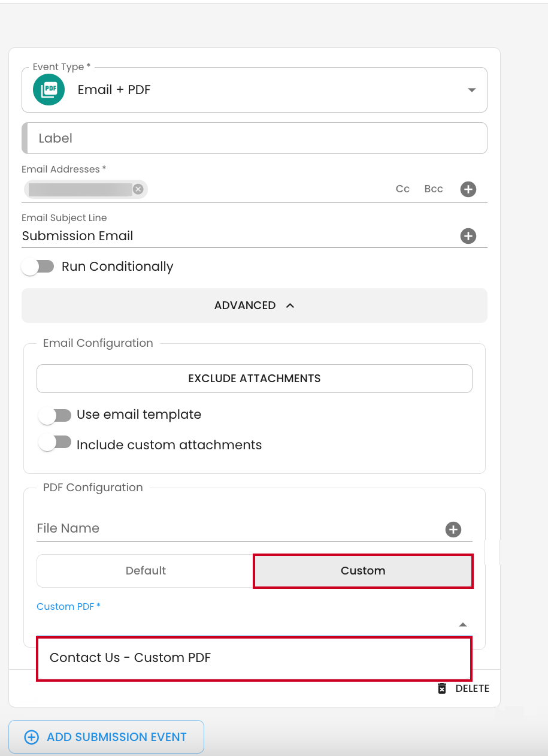Viewport: 548px width, 756px height.
Task: Click the DELETE trash icon
Action: pyautogui.click(x=442, y=688)
